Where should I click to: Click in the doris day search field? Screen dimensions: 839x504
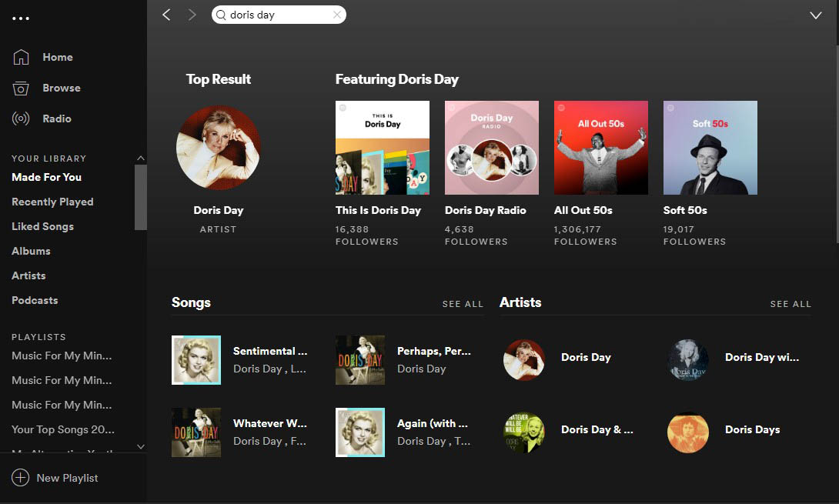(x=279, y=15)
